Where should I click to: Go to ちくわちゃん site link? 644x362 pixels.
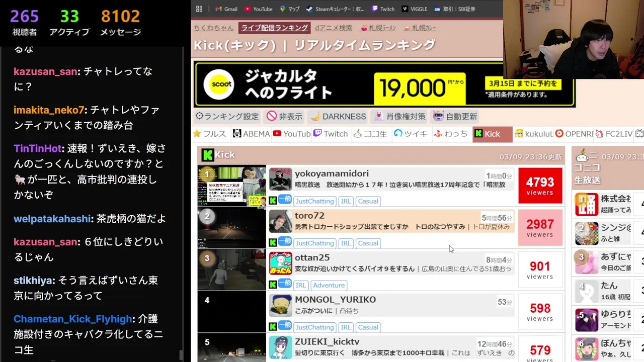[214, 28]
